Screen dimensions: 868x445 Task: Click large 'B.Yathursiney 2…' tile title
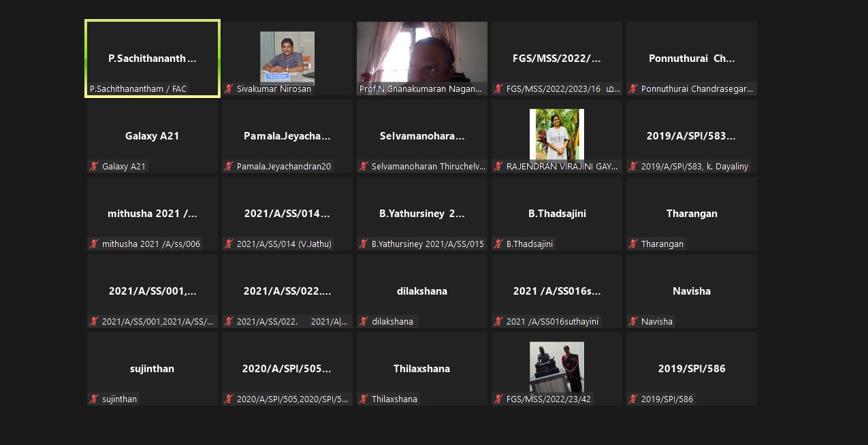coord(422,214)
